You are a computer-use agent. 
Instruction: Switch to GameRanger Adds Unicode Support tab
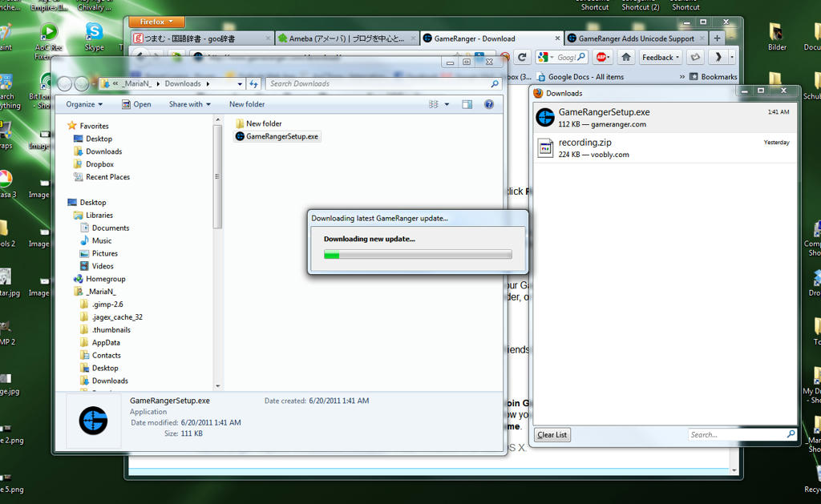[x=635, y=38]
